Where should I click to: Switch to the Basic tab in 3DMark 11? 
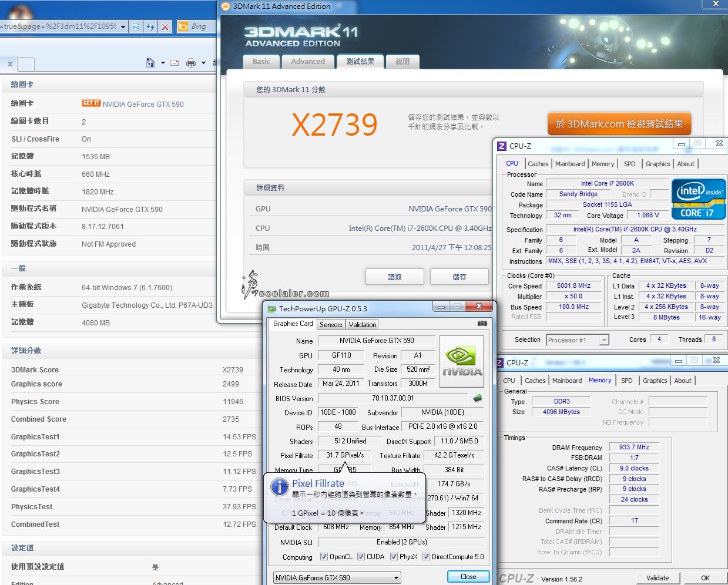coord(261,62)
